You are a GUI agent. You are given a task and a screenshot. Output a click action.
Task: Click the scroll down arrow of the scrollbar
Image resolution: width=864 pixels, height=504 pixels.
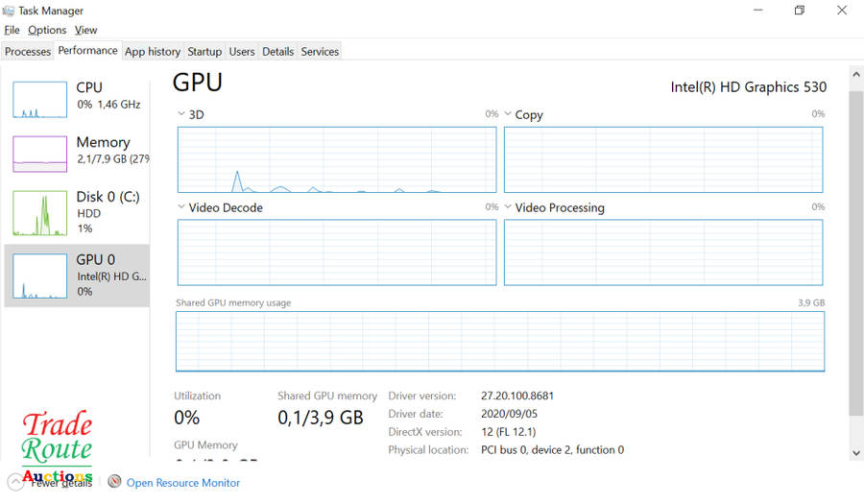[x=855, y=452]
